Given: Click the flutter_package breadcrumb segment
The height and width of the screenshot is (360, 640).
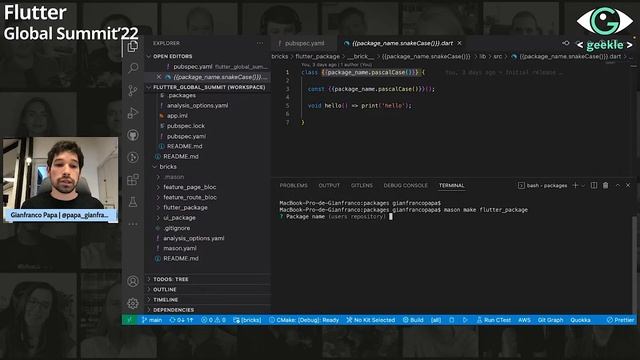Looking at the screenshot, I should (317, 56).
